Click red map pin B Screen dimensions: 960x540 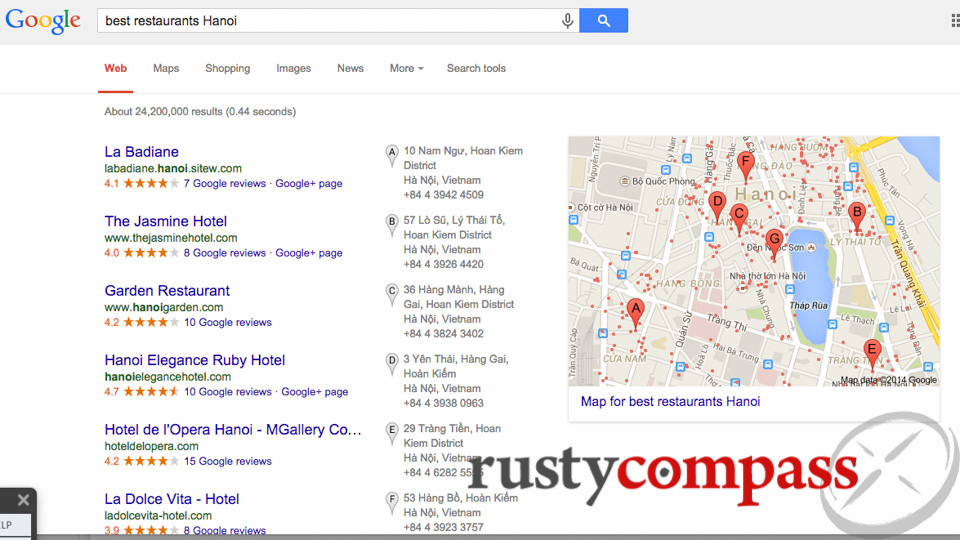point(857,218)
